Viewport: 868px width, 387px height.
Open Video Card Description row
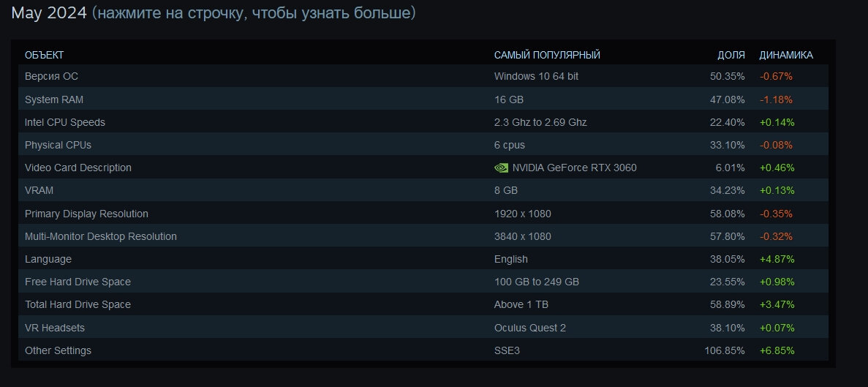tap(423, 168)
